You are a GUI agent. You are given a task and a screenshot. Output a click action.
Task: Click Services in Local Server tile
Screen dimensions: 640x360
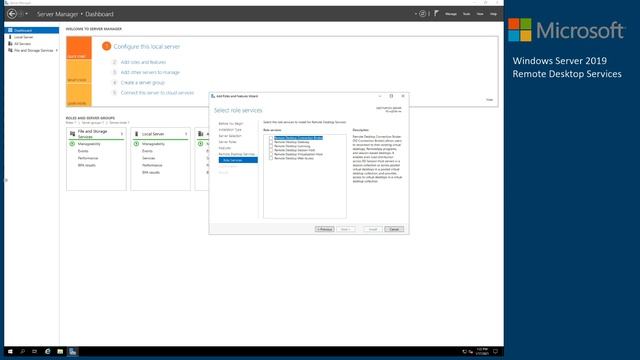click(149, 158)
